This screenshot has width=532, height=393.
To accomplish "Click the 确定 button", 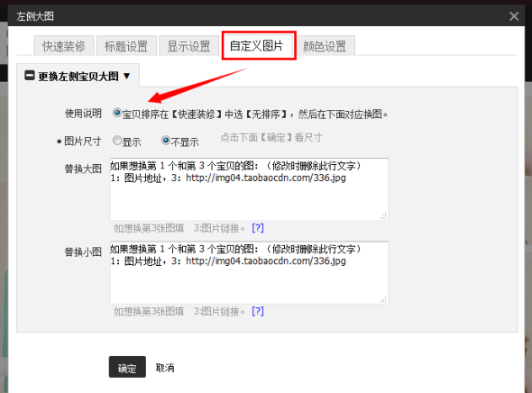I will [x=127, y=367].
